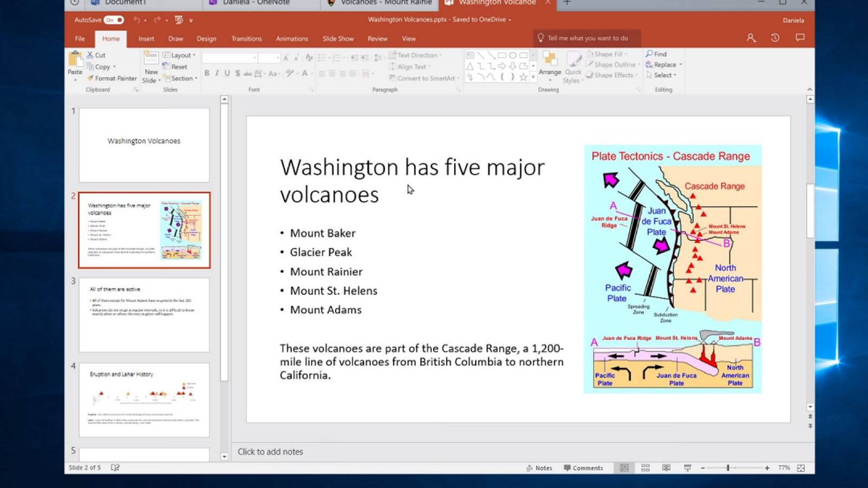Apply Italic formatting

[x=217, y=73]
